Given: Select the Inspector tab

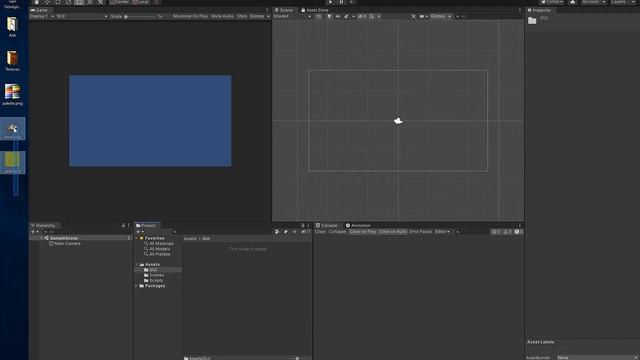Looking at the screenshot, I should 540,10.
